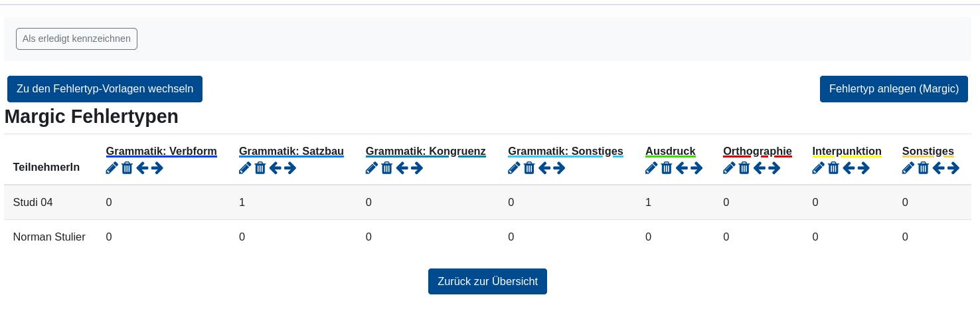Move Interpunktion column to the left

[x=849, y=168]
